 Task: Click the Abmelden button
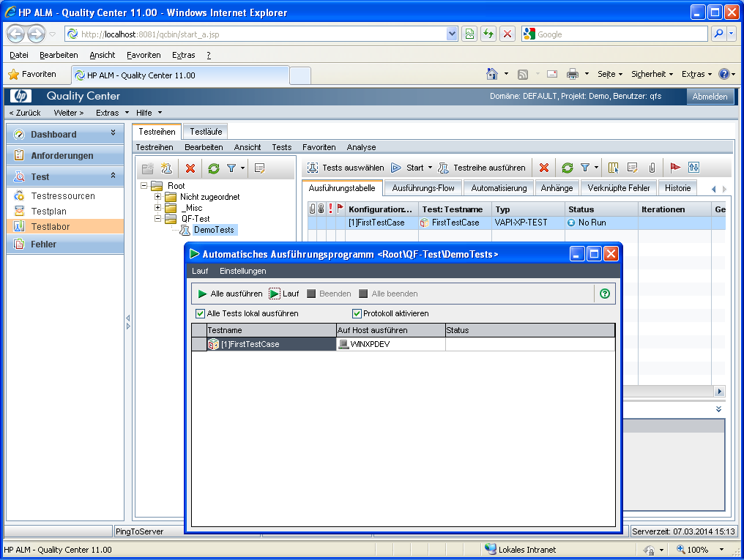710,96
